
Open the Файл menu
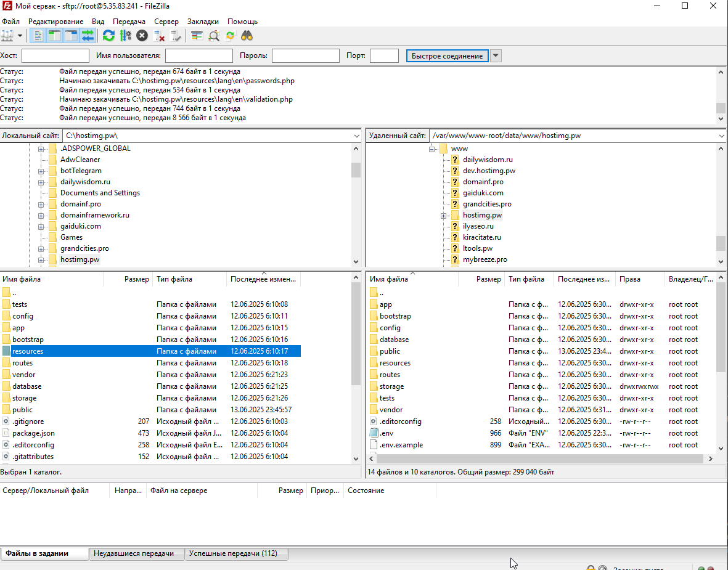coord(10,22)
